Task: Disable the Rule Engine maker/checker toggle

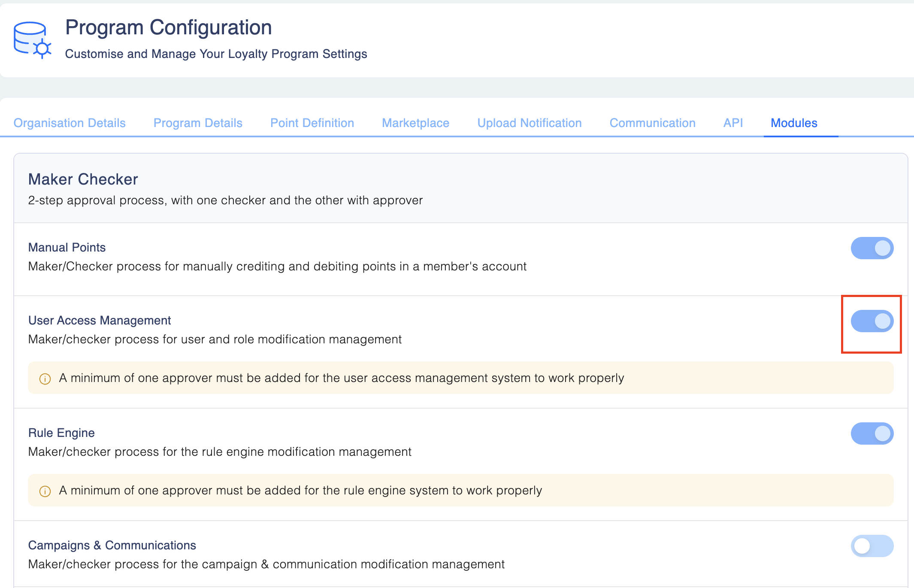Action: pyautogui.click(x=872, y=433)
